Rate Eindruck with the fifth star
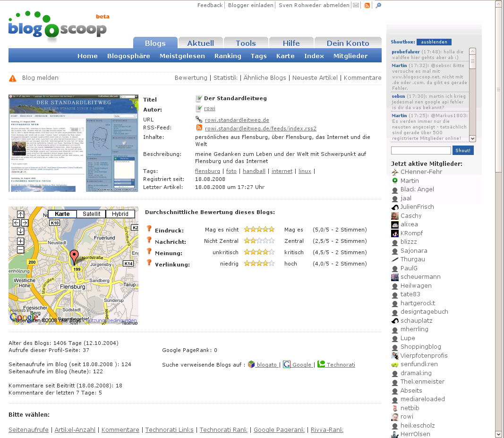The height and width of the screenshot is (438, 504). tap(272, 230)
